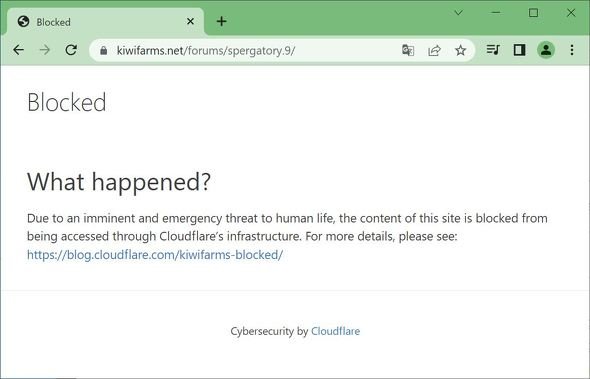Open a new tab with plus button

[222, 21]
